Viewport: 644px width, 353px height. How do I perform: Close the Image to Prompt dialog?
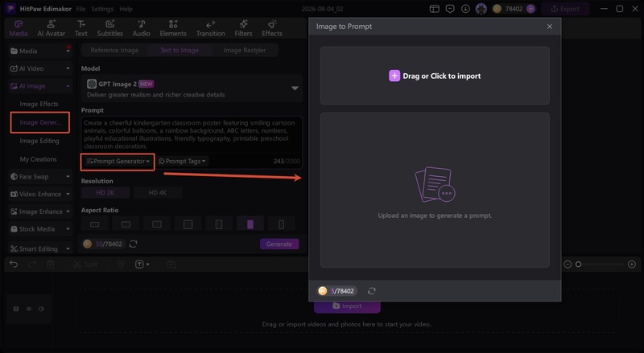(x=550, y=27)
